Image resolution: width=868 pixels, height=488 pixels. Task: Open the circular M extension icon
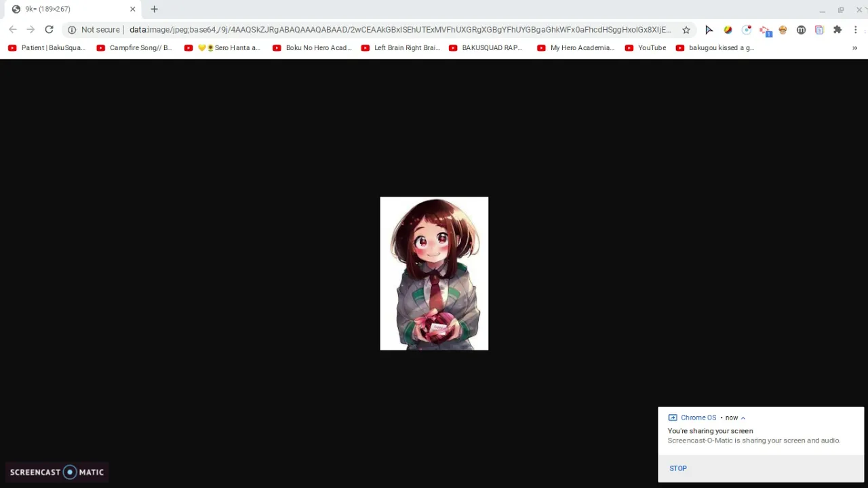point(801,30)
